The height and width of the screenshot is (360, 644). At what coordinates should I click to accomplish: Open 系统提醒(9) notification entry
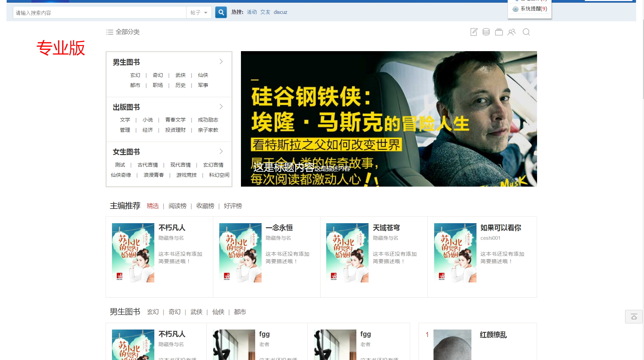pos(534,9)
